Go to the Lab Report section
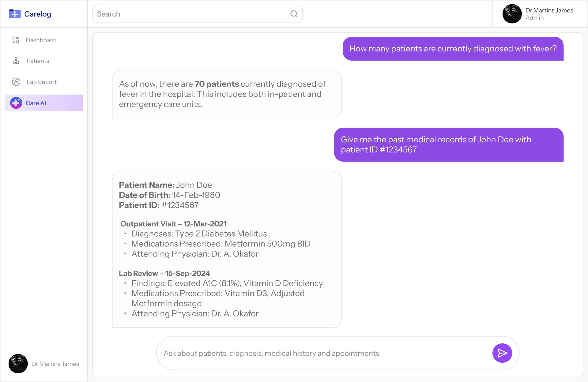The width and height of the screenshot is (588, 382). (x=41, y=82)
